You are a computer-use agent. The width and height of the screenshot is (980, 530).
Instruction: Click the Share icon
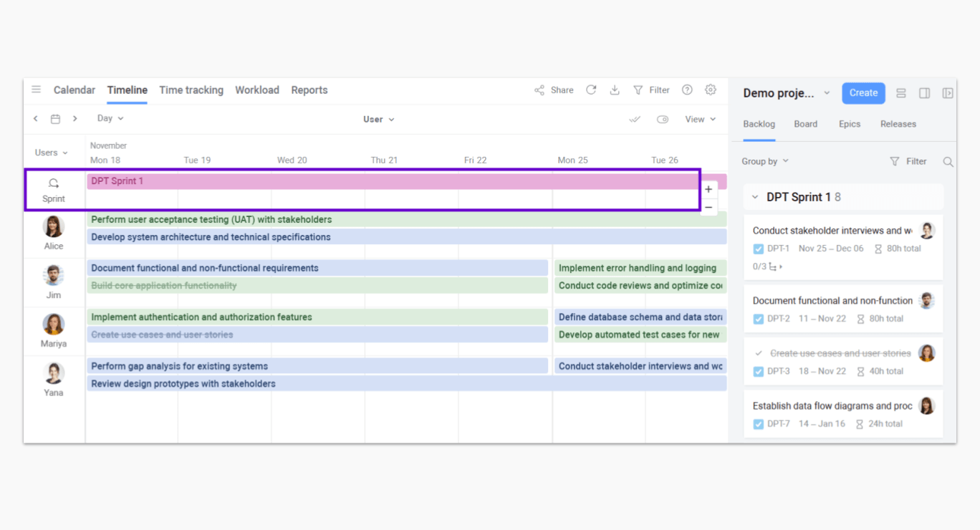point(539,90)
